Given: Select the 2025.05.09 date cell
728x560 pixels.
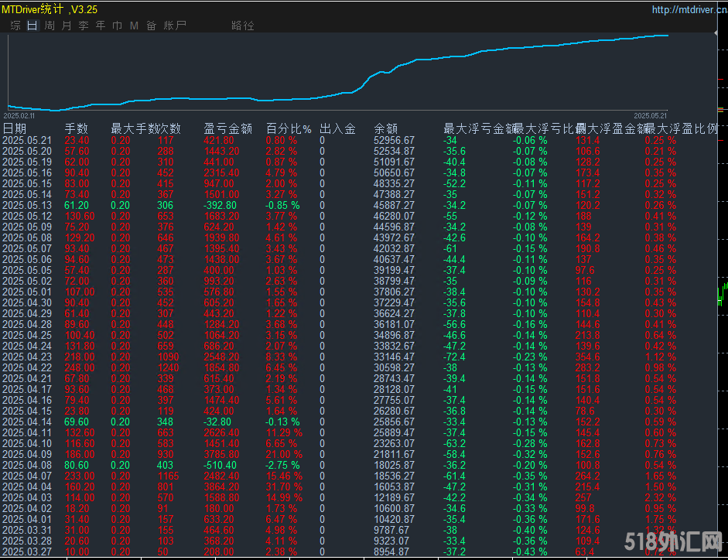Looking at the screenshot, I should (27, 227).
